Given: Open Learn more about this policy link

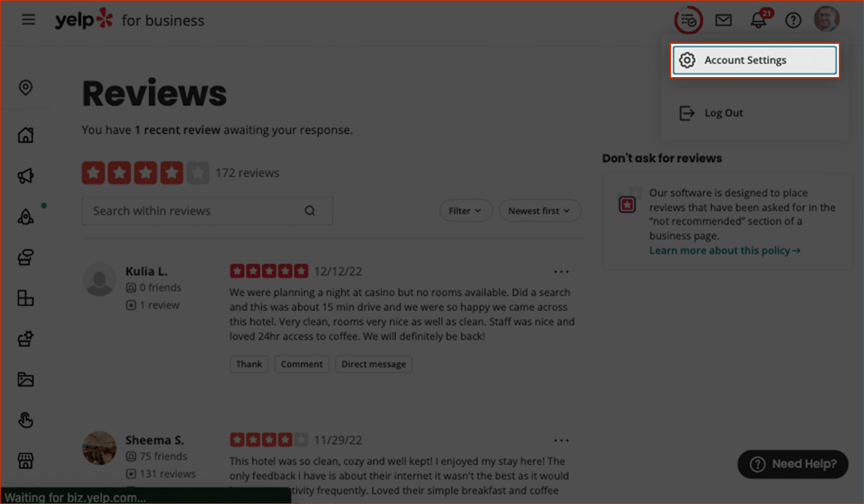Looking at the screenshot, I should point(725,251).
